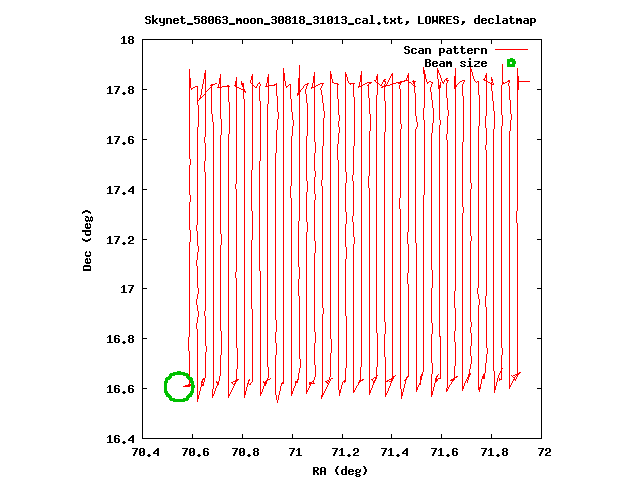This screenshot has height=480, width=640.
Task: Click the small green Beam size legend marker
Action: 511,63
